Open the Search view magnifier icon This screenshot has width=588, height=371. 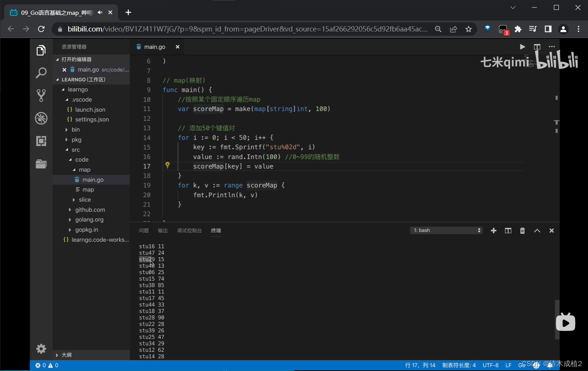coord(41,72)
